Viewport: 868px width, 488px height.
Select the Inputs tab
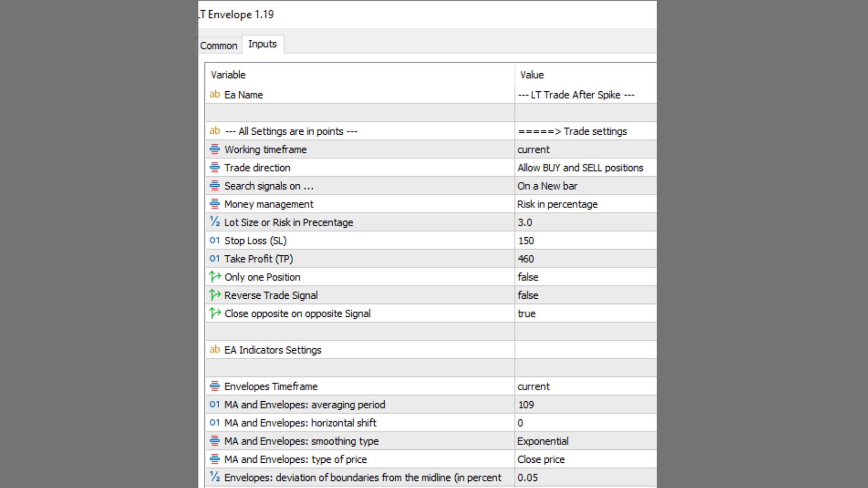tap(262, 44)
